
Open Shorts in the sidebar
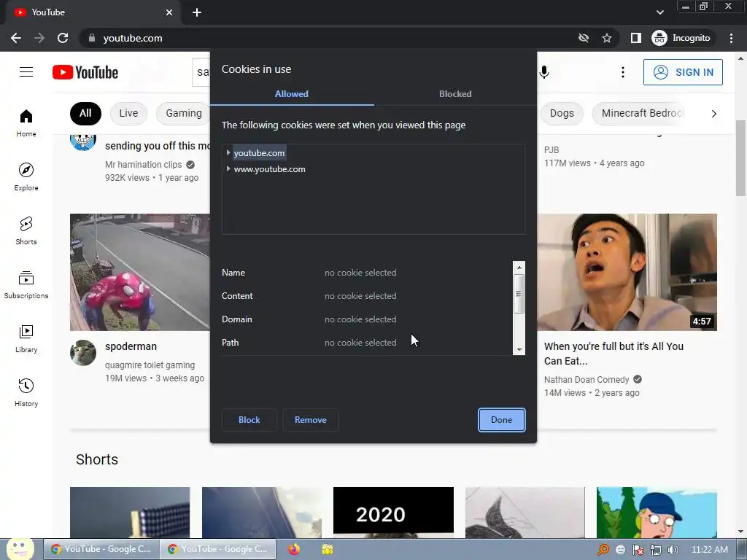point(26,230)
